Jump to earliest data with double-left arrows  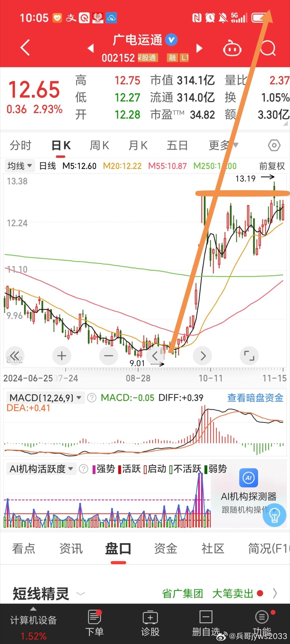click(x=15, y=356)
